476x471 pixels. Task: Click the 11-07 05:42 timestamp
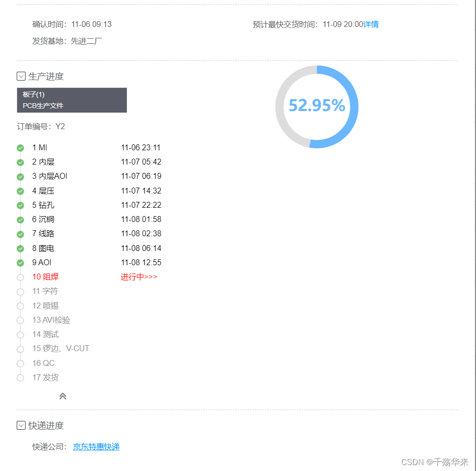[141, 162]
